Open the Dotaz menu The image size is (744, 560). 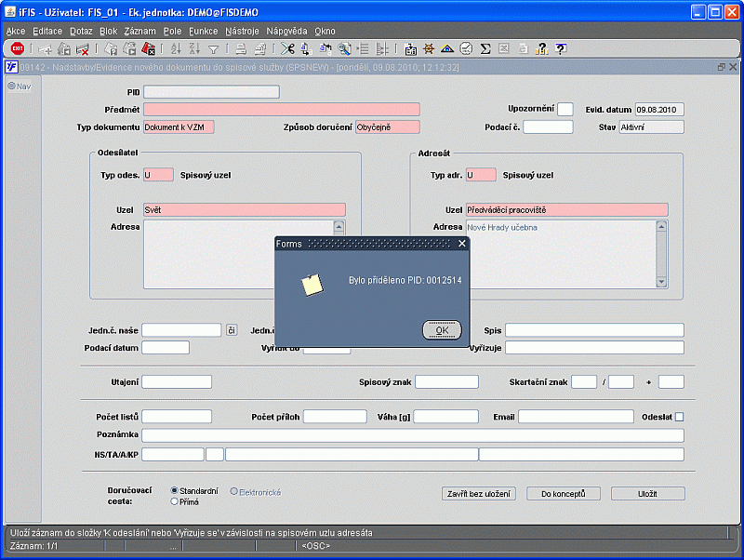tap(81, 32)
